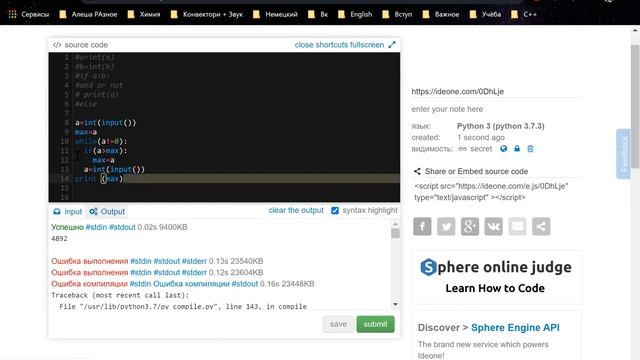
Task: Open the Химия bookmark folder
Action: click(x=144, y=14)
